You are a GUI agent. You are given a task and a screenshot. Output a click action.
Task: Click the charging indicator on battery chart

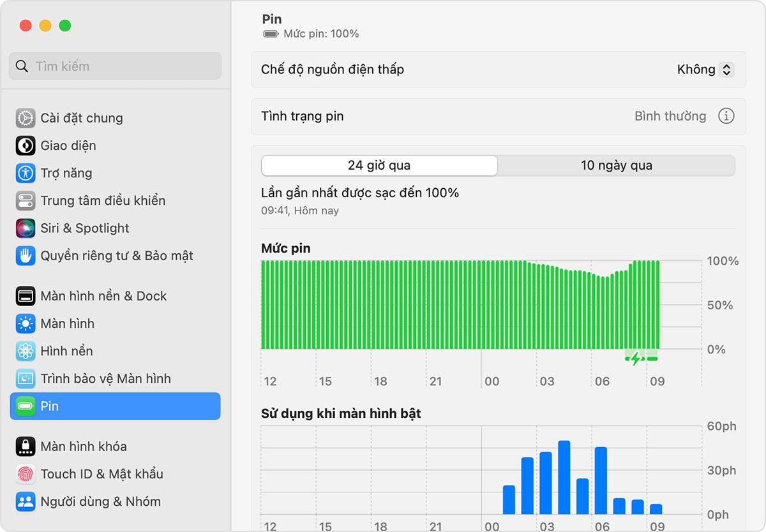pyautogui.click(x=636, y=358)
